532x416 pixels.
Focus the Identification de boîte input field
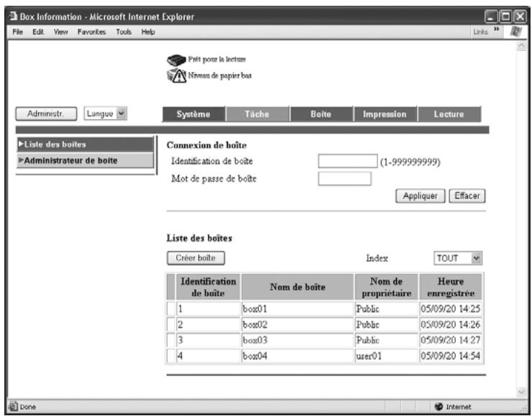348,161
